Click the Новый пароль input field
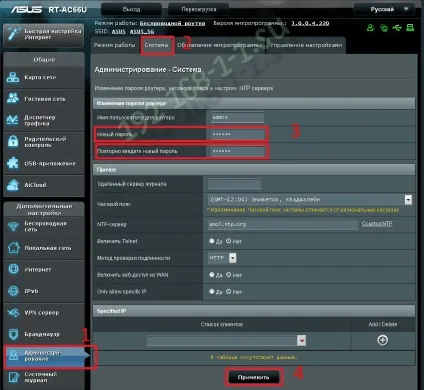The image size is (424, 390). [237, 134]
